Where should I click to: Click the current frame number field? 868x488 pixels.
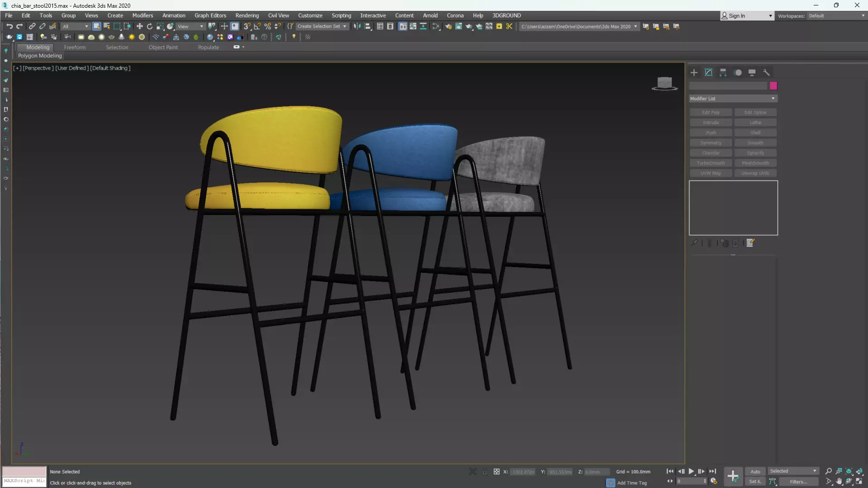pyautogui.click(x=692, y=481)
